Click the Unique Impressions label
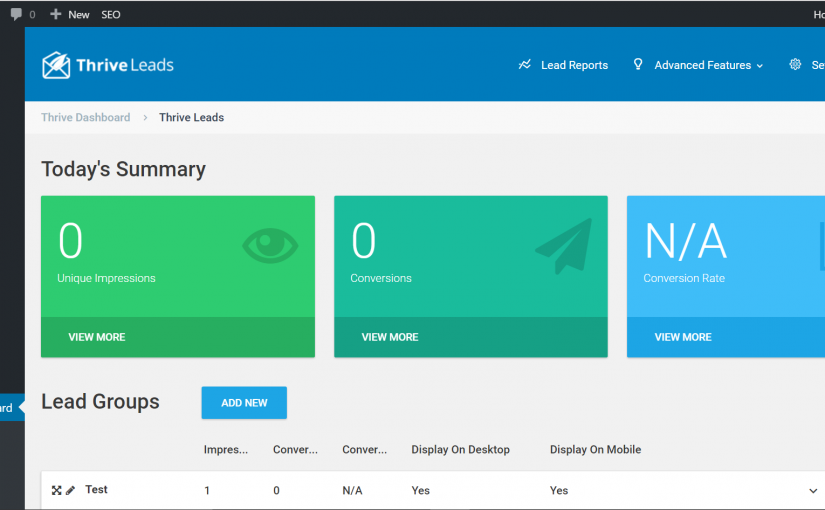 point(106,278)
